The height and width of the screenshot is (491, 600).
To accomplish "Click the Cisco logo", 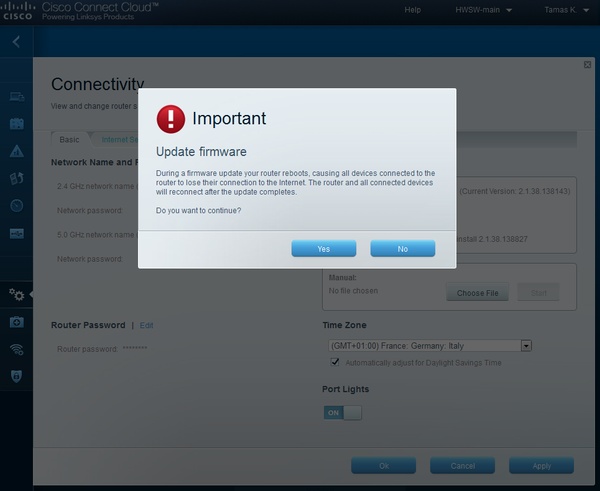I will (17, 11).
